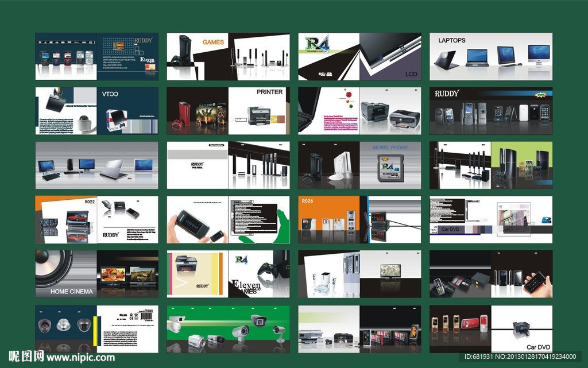Open the MOBEL PHONE spread
The height and width of the screenshot is (368, 588).
coord(359,165)
